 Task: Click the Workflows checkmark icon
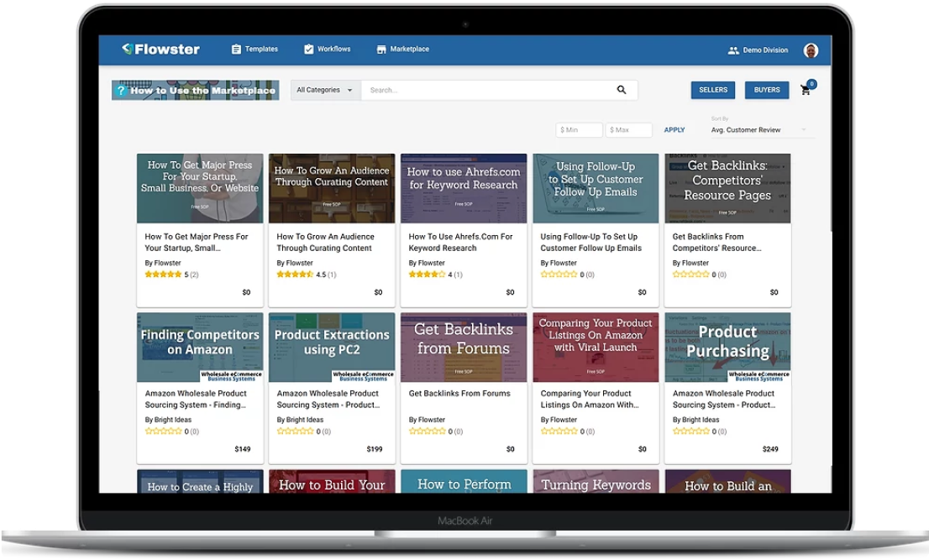(x=308, y=50)
